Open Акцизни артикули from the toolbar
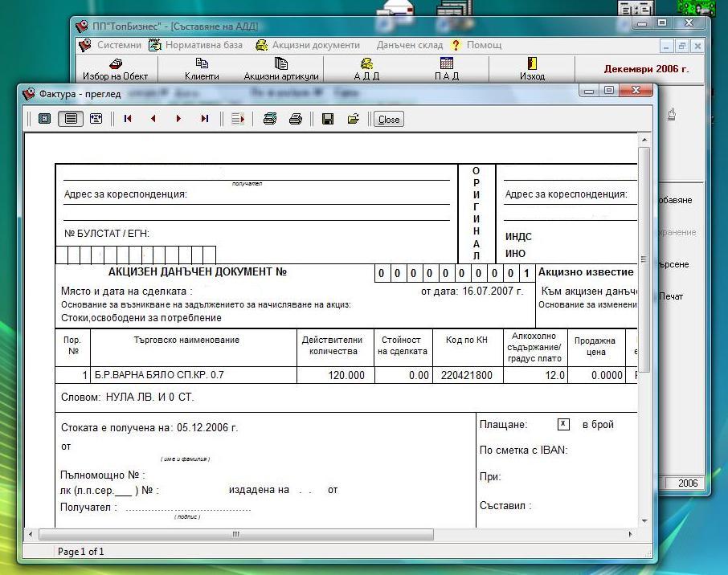This screenshot has width=728, height=575. tap(281, 69)
